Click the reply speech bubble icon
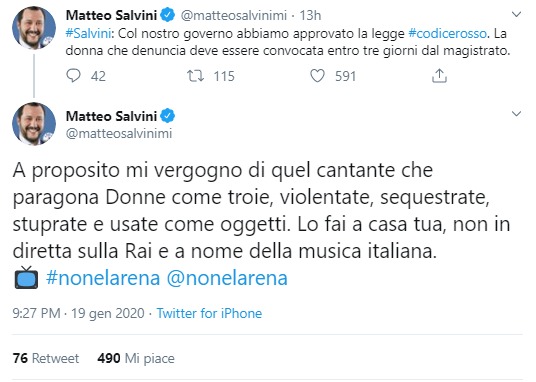 coord(73,76)
